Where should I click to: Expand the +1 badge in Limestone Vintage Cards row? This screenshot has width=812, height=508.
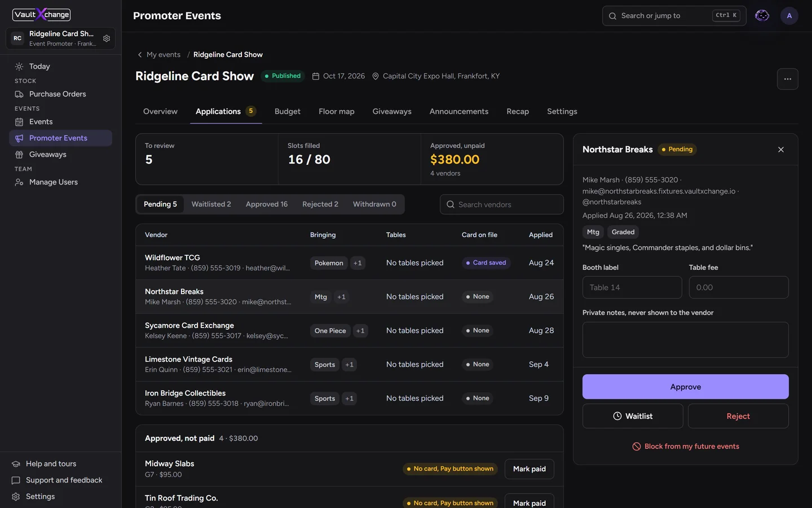(349, 365)
